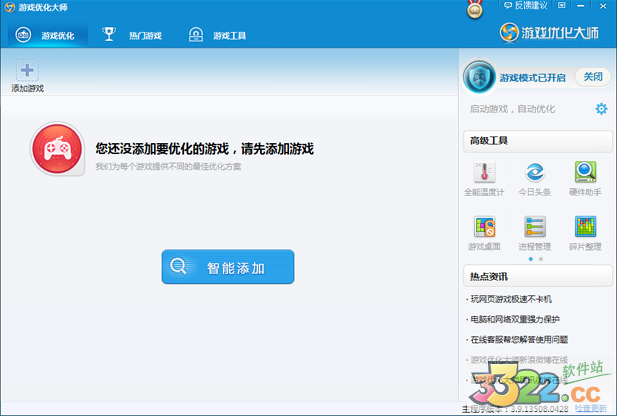Open news link 在线客服帮您解答使用问题
Image resolution: width=617 pixels, height=416 pixels.
coord(518,340)
